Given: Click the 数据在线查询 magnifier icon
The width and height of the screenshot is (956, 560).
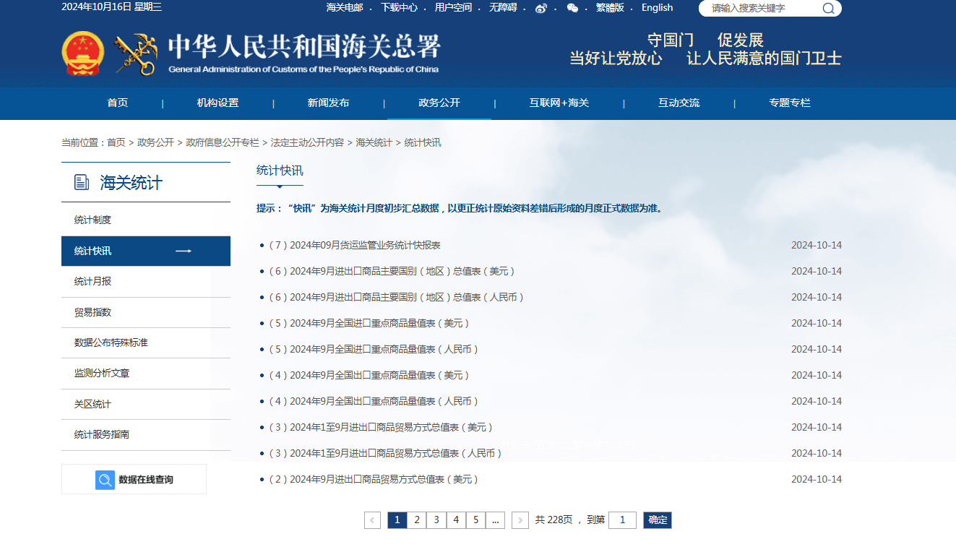Looking at the screenshot, I should coord(105,479).
